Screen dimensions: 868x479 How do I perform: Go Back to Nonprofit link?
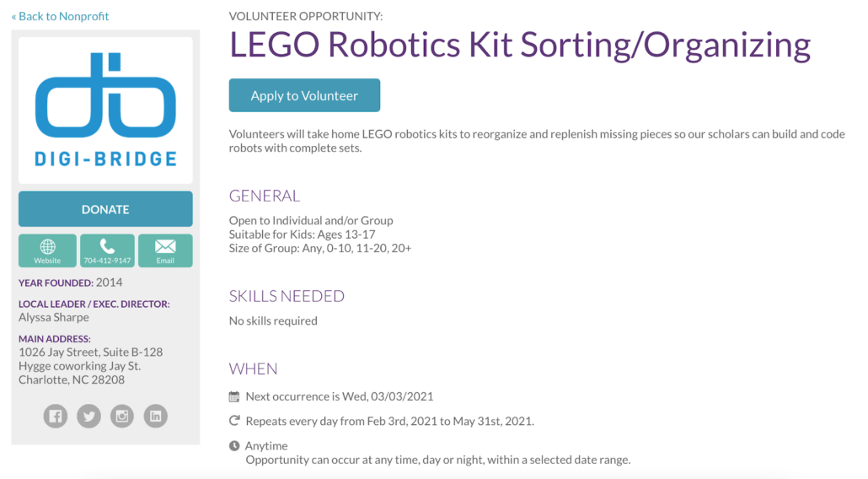61,16
